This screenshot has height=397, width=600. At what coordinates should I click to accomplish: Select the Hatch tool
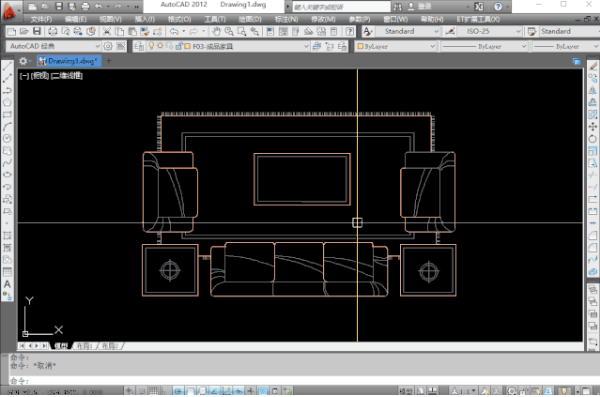7,235
